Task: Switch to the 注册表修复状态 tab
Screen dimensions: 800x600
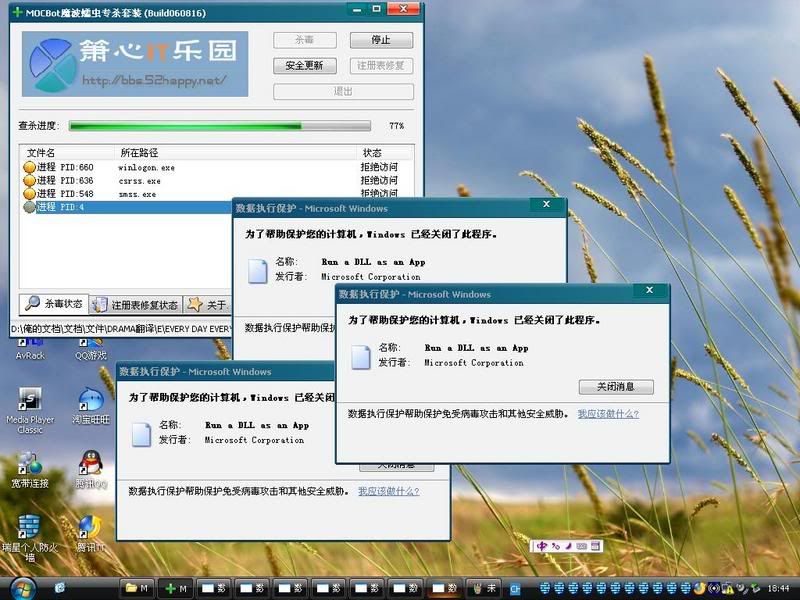Action: tap(134, 304)
